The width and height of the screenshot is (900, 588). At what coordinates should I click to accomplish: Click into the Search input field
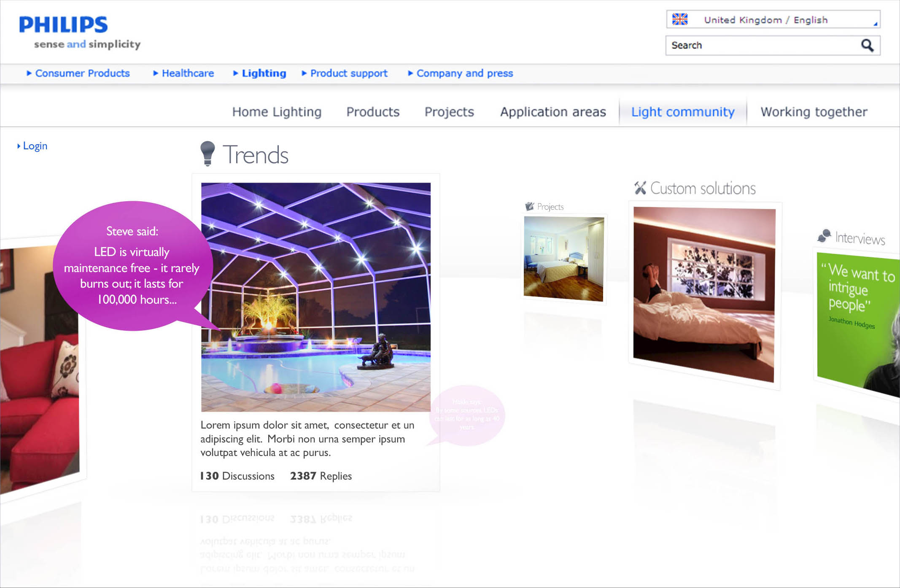pyautogui.click(x=759, y=45)
